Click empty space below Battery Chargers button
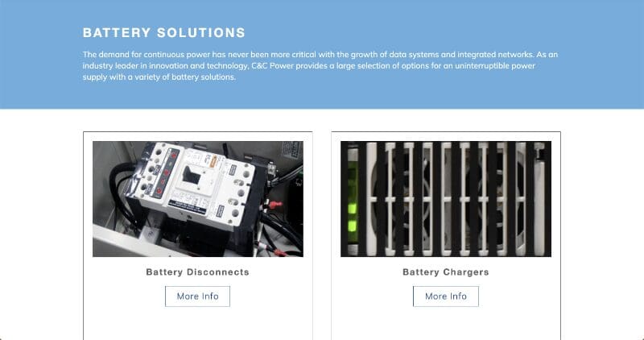 (446, 325)
